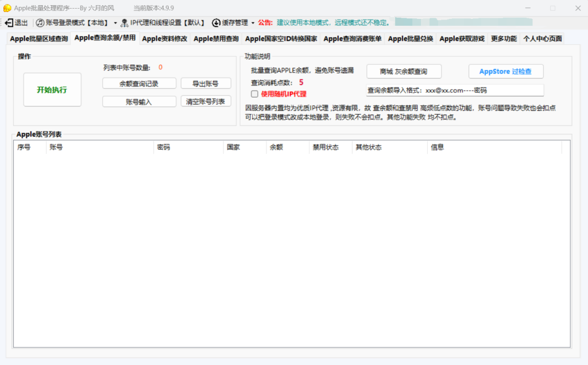The width and height of the screenshot is (588, 365).
Task: Click the app icon in the title bar
Action: (7, 7)
